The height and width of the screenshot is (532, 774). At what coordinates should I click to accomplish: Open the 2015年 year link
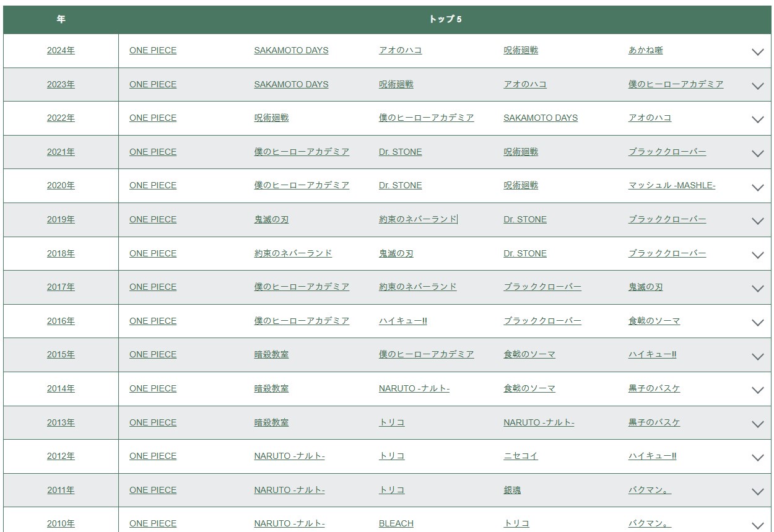point(61,354)
